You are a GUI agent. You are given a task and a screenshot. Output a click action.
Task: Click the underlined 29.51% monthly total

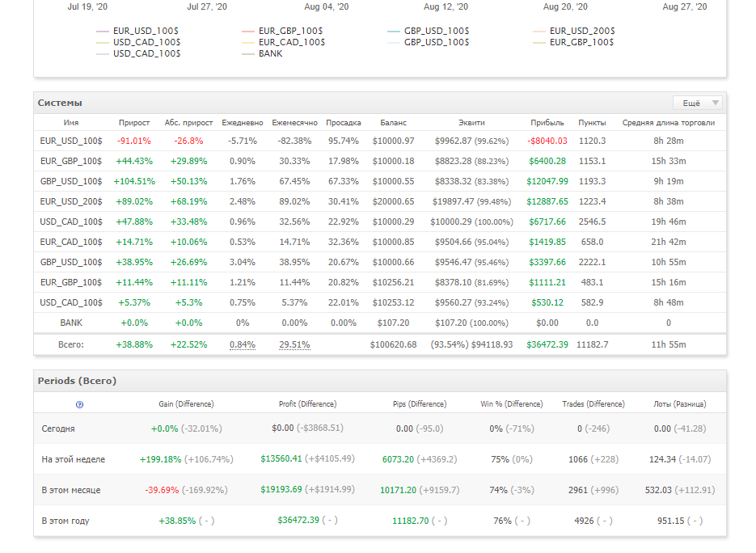(294, 344)
